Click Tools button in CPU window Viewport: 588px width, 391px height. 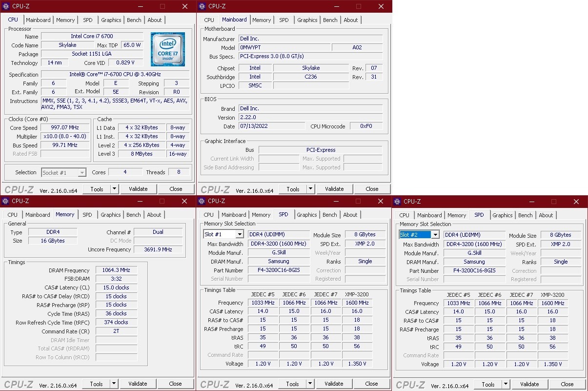97,189
